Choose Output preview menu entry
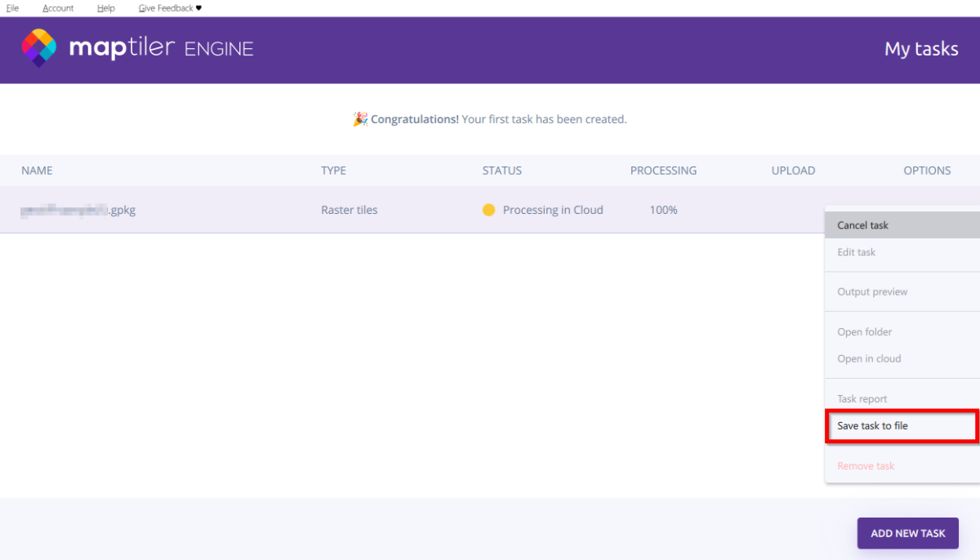 [872, 291]
